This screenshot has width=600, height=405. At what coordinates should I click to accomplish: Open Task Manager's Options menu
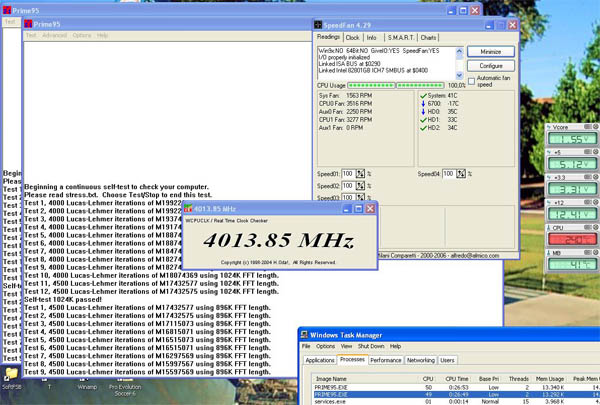pyautogui.click(x=326, y=346)
